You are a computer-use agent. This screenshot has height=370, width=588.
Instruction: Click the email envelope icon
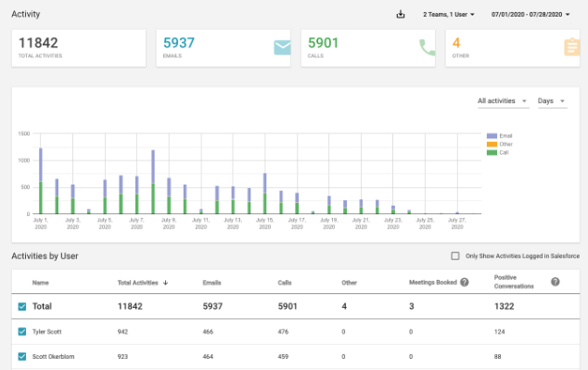pos(282,47)
